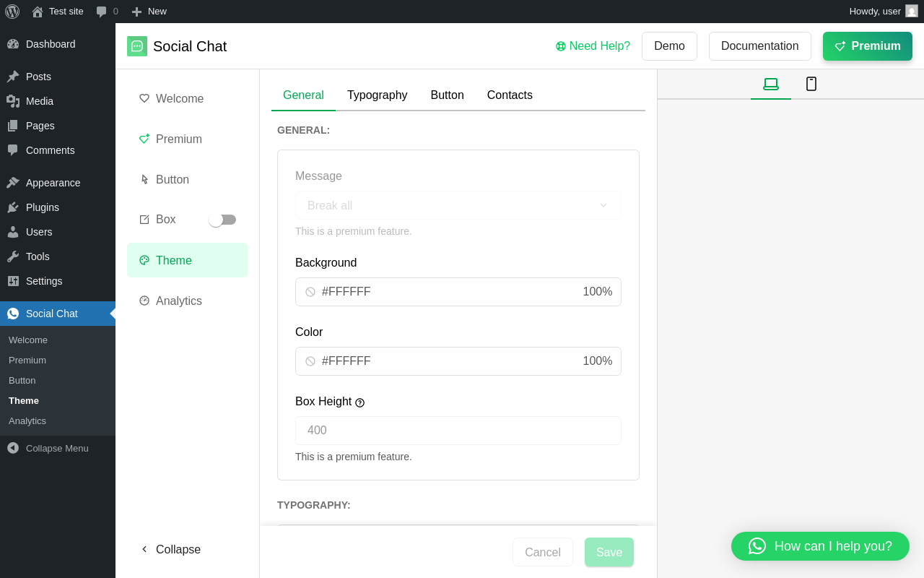Image resolution: width=924 pixels, height=578 pixels.
Task: Switch preview to desktop laptop icon
Action: (x=771, y=84)
